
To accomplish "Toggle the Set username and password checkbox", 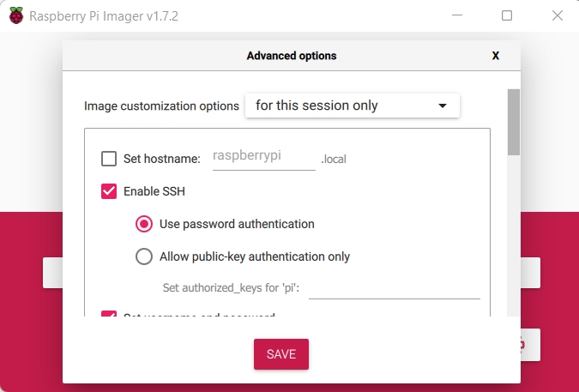I will pos(109,317).
